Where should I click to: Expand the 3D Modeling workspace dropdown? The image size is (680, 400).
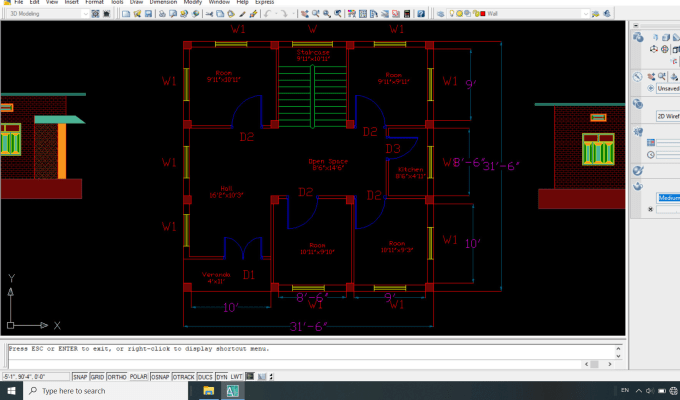(x=85, y=14)
